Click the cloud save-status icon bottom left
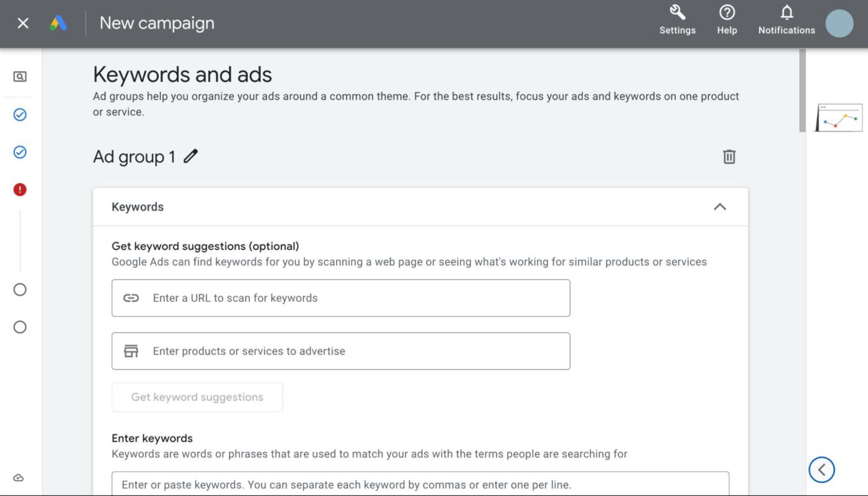 coord(18,477)
